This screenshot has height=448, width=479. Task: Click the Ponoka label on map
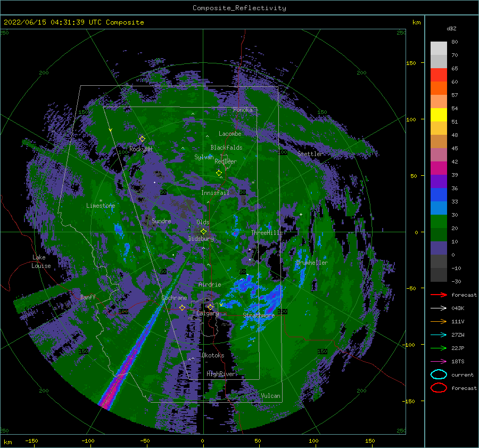(243, 110)
